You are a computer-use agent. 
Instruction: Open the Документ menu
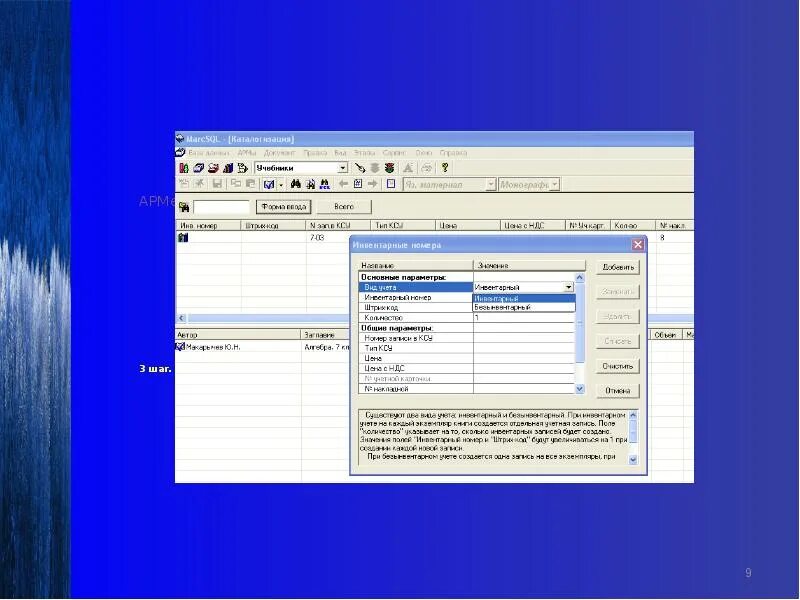[279, 153]
